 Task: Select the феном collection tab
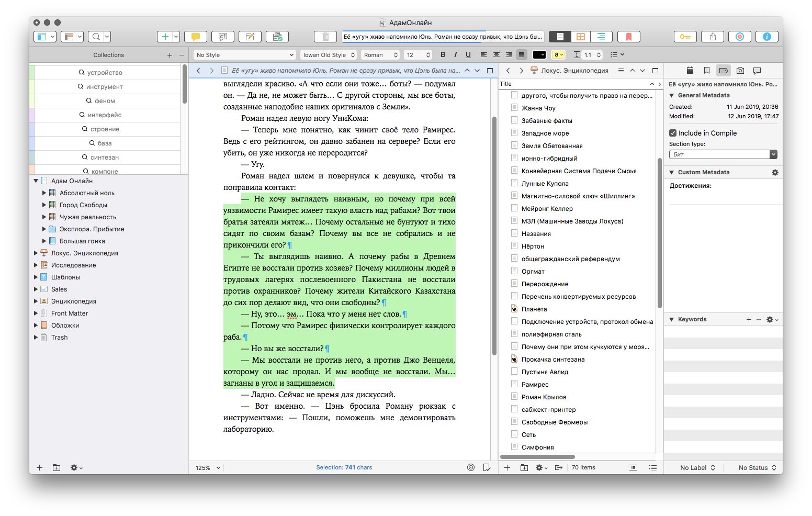coord(105,101)
